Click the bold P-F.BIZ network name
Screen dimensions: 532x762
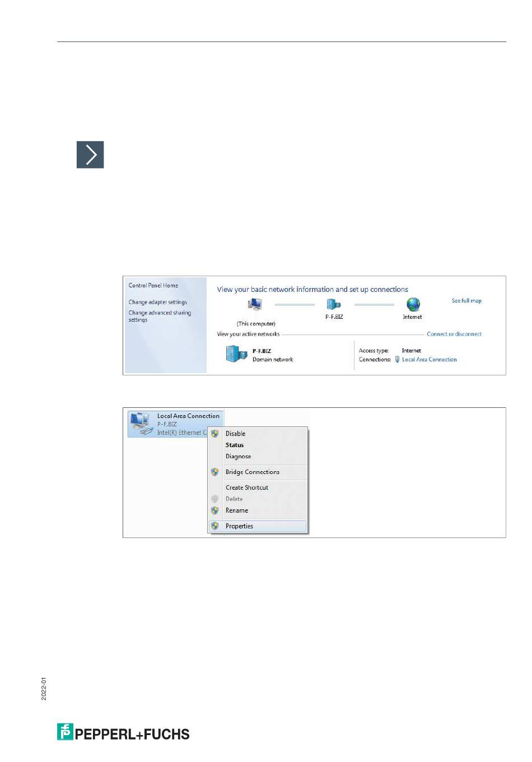pyautogui.click(x=262, y=351)
